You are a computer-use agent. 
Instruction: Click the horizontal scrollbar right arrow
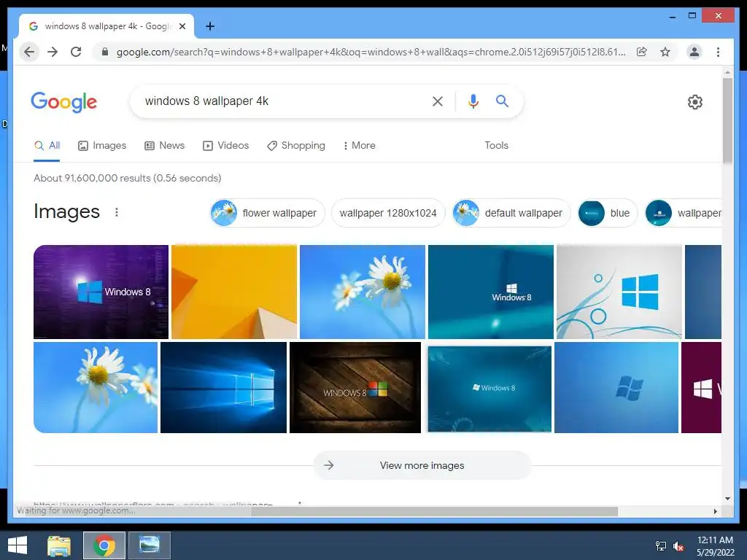716,511
